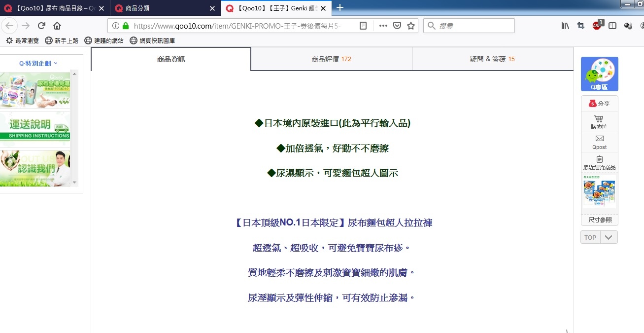The image size is (644, 333).
Task: Go back to the previous page
Action: pos(10,26)
